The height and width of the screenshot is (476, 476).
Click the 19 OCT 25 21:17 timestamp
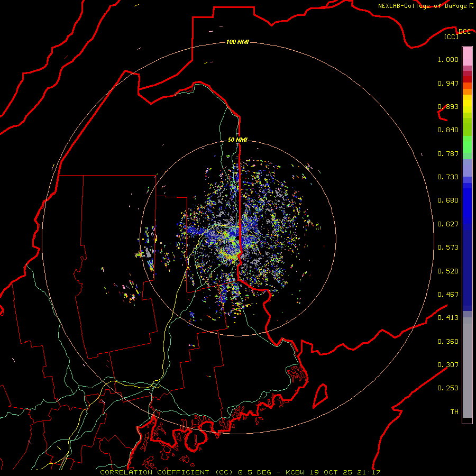coord(345,472)
